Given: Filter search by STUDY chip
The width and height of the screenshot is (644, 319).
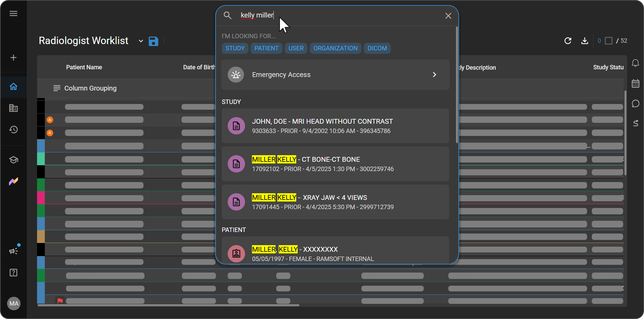Looking at the screenshot, I should click(x=235, y=48).
